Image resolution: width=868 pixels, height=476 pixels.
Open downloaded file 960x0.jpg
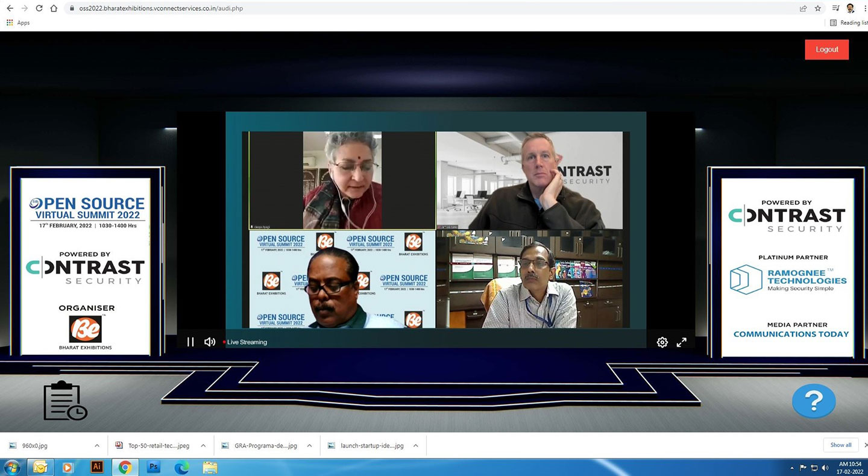[35, 446]
